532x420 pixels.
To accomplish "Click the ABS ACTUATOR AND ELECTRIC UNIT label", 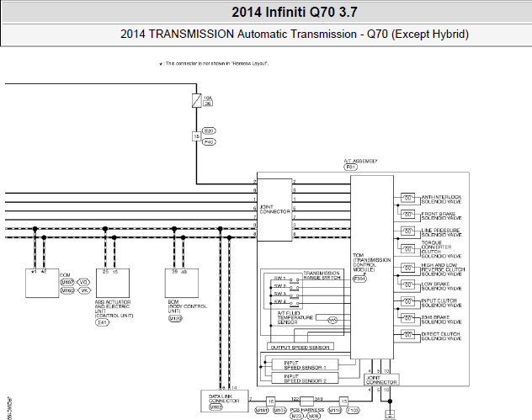I will [x=114, y=309].
